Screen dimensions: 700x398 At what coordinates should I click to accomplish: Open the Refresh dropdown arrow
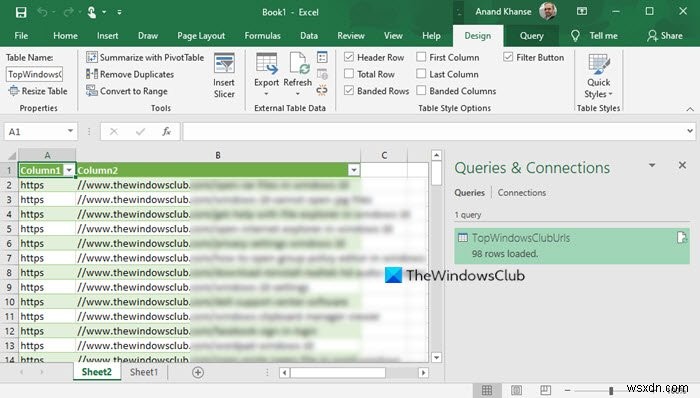pyautogui.click(x=298, y=94)
